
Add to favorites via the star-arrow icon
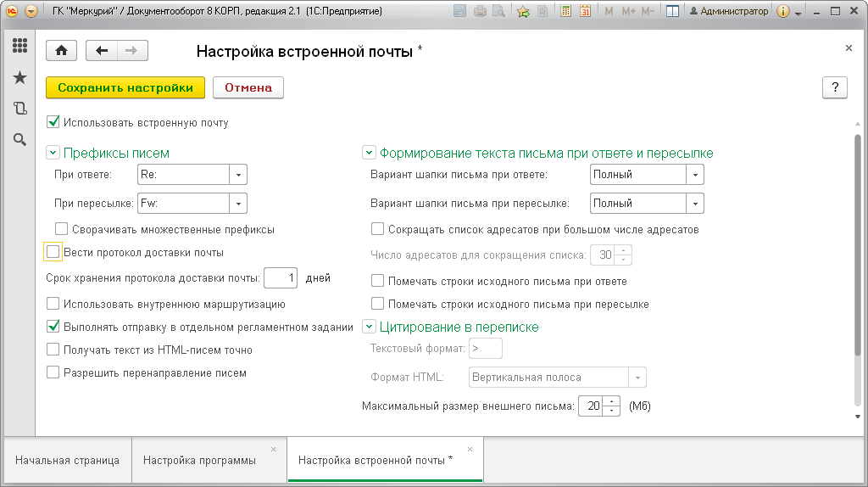click(x=523, y=11)
